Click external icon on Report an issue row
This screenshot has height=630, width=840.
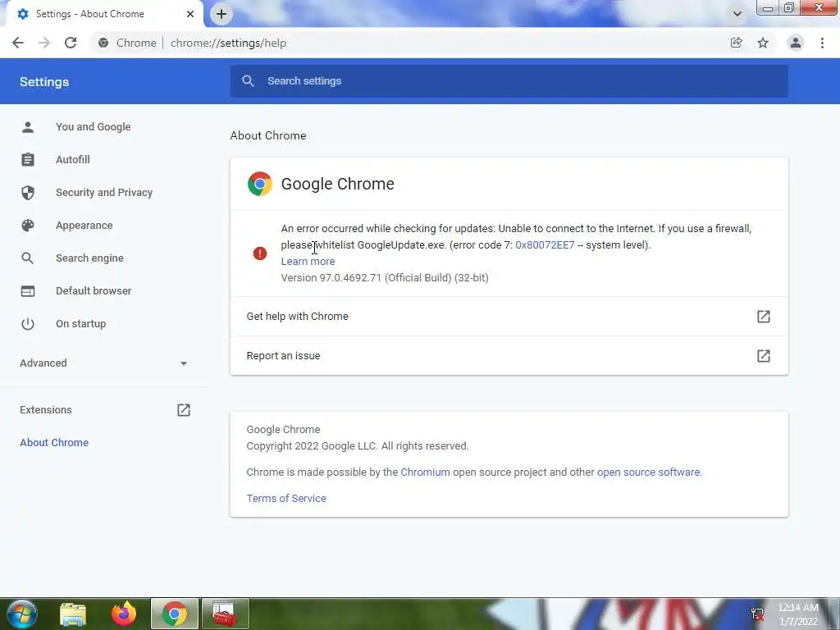coord(764,356)
